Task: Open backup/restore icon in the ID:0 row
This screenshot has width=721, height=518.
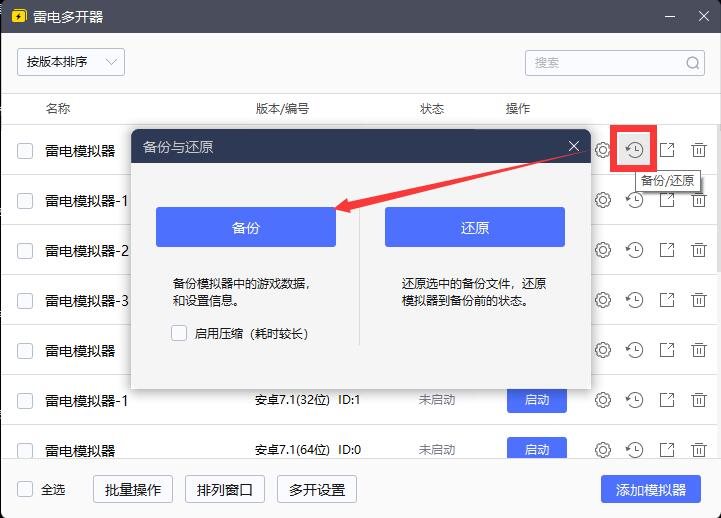Action: (634, 450)
